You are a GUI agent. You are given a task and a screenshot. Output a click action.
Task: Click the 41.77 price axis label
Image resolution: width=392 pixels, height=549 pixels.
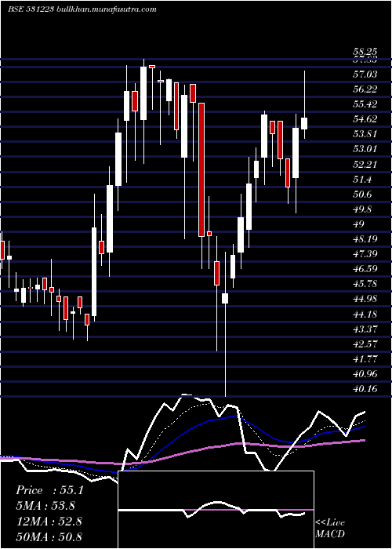pyautogui.click(x=365, y=359)
